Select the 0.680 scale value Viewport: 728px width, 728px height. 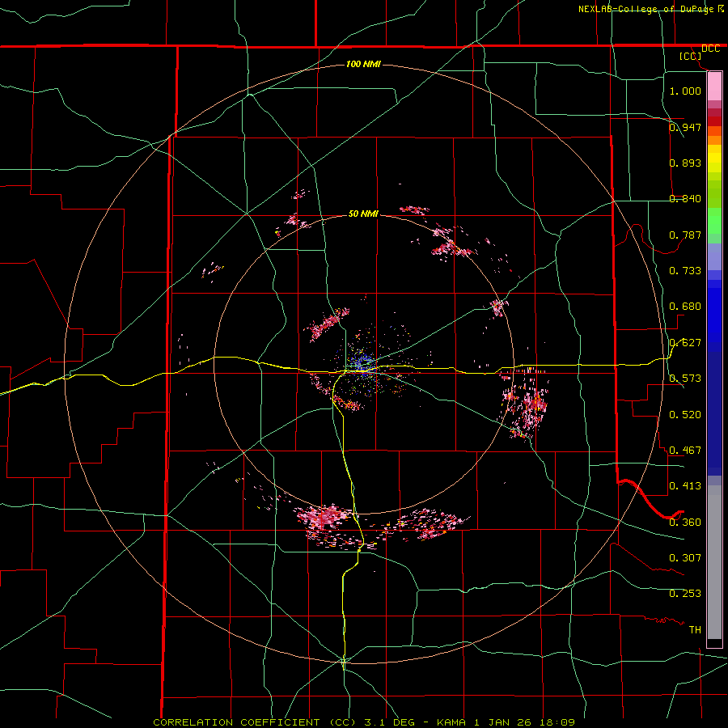685,307
